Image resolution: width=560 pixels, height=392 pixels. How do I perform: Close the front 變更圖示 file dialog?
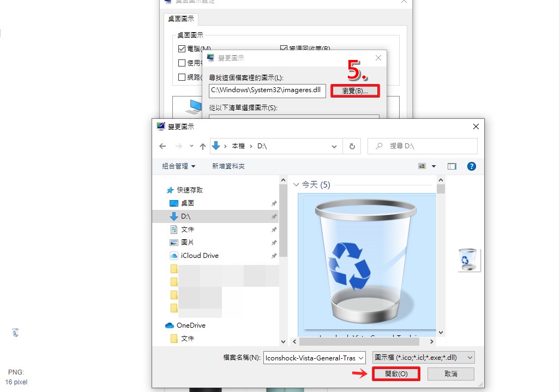point(475,126)
